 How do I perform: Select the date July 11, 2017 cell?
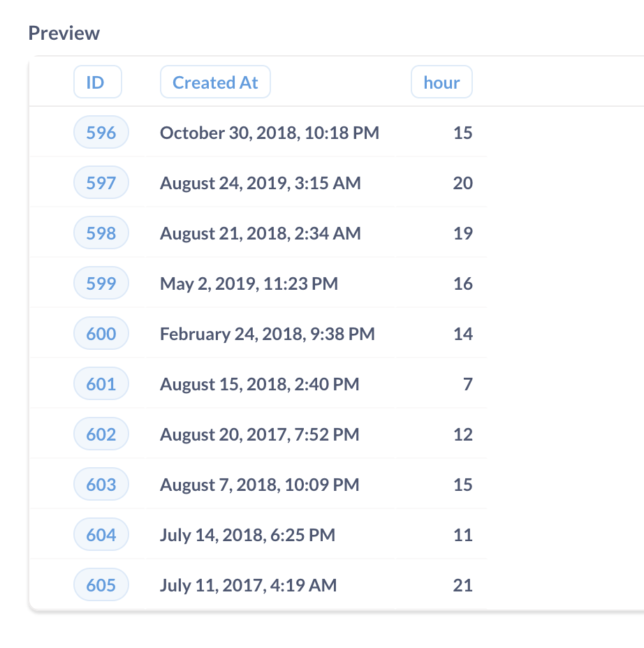coord(247,584)
